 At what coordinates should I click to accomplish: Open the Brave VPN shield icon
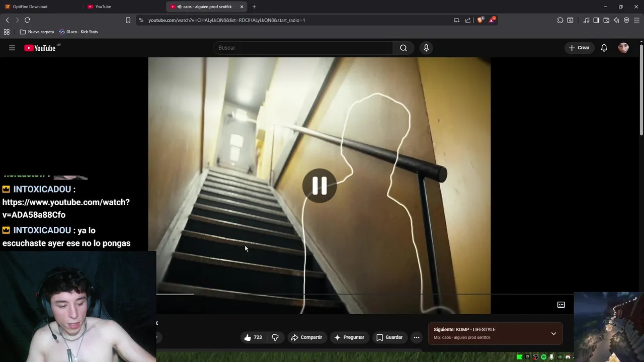pyautogui.click(x=626, y=20)
